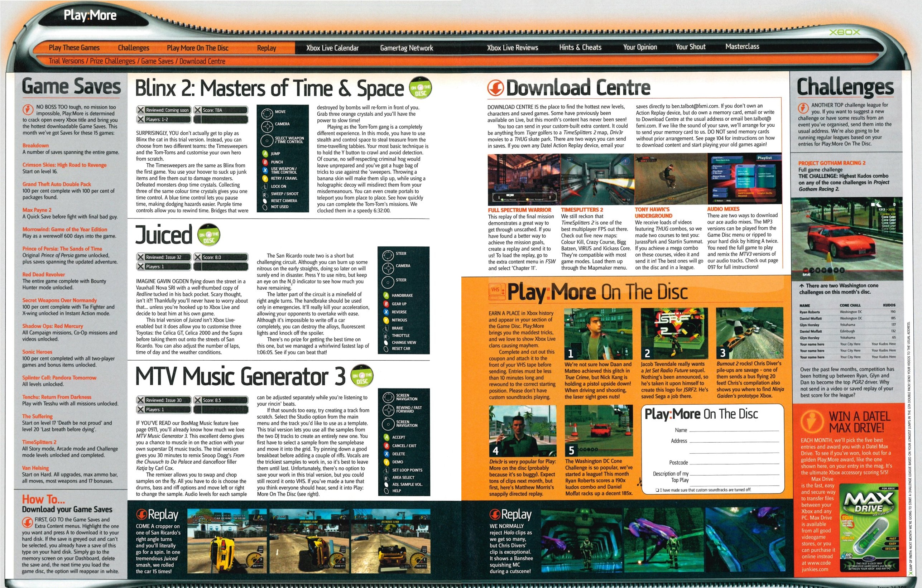Viewport: 922px width, 588px height.
Task: Click the red download icon beside Download Centre
Action: (495, 88)
